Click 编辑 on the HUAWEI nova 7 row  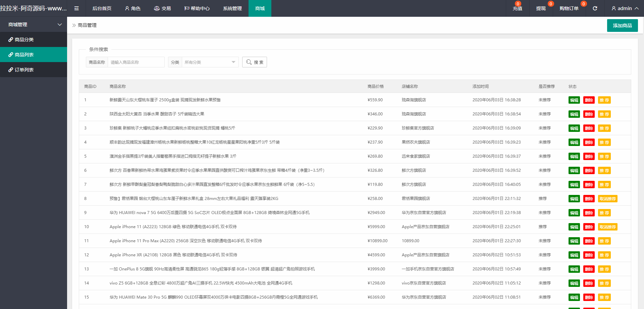pos(574,212)
